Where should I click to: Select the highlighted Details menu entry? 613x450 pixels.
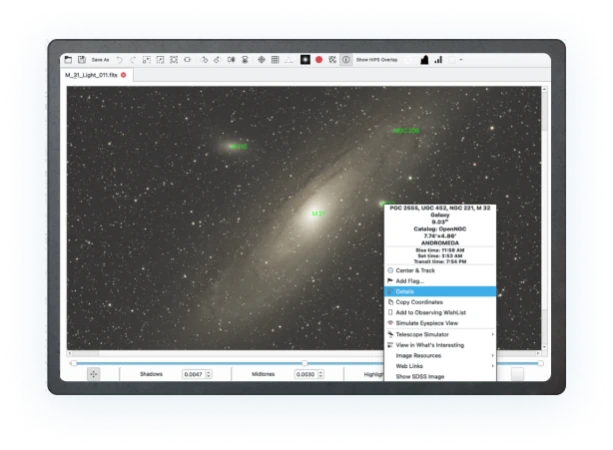440,292
